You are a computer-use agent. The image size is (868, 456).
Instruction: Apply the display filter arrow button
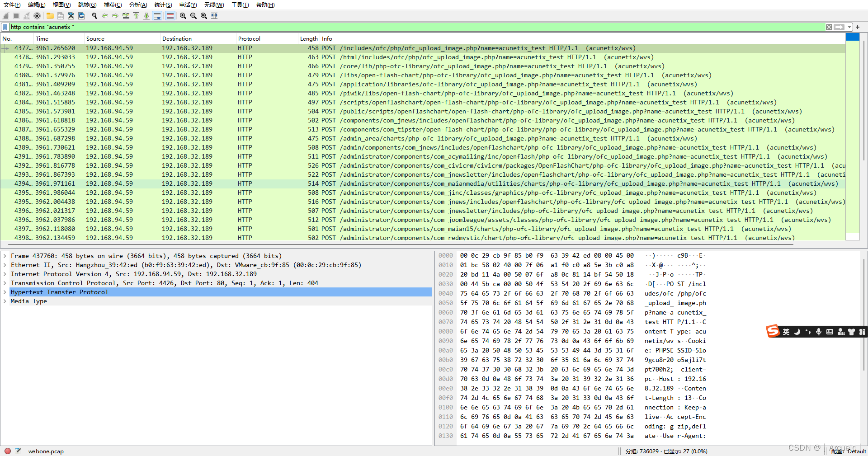coord(839,27)
